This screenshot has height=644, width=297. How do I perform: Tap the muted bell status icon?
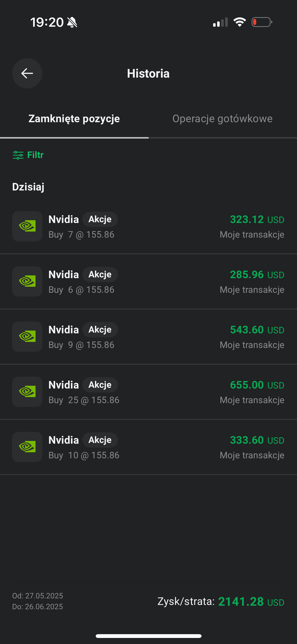(x=72, y=22)
